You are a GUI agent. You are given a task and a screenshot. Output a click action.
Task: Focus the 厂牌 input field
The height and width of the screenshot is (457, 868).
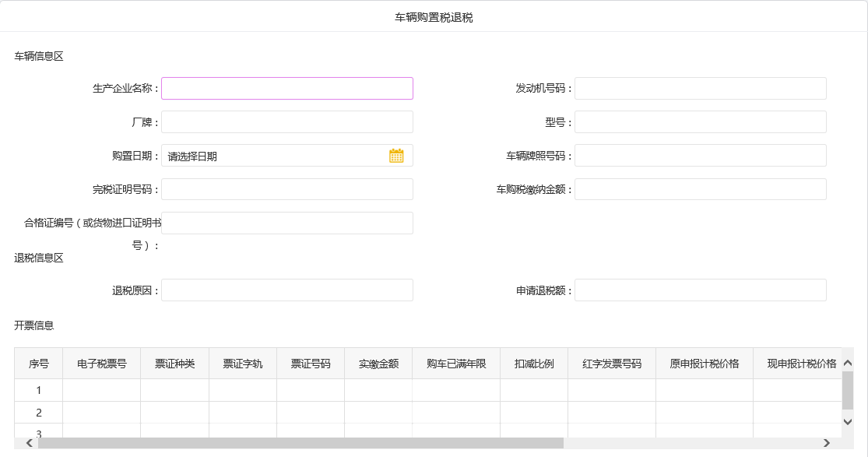click(x=286, y=122)
